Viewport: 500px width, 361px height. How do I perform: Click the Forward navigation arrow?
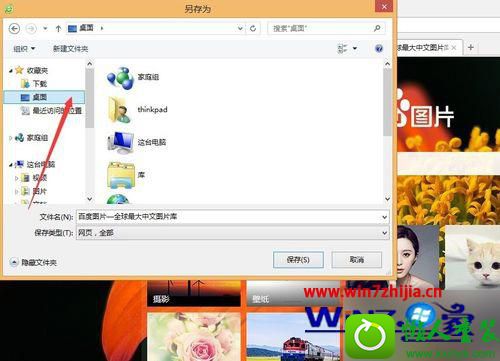[x=31, y=29]
